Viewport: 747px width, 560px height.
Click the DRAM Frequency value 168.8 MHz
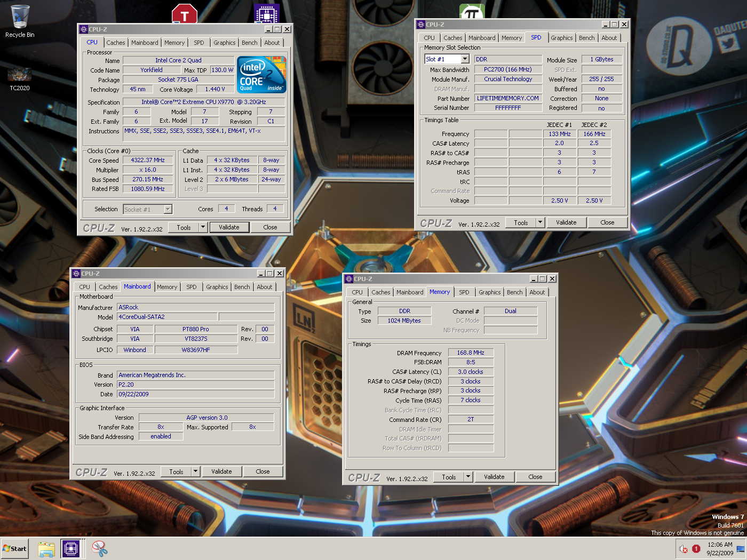(471, 353)
